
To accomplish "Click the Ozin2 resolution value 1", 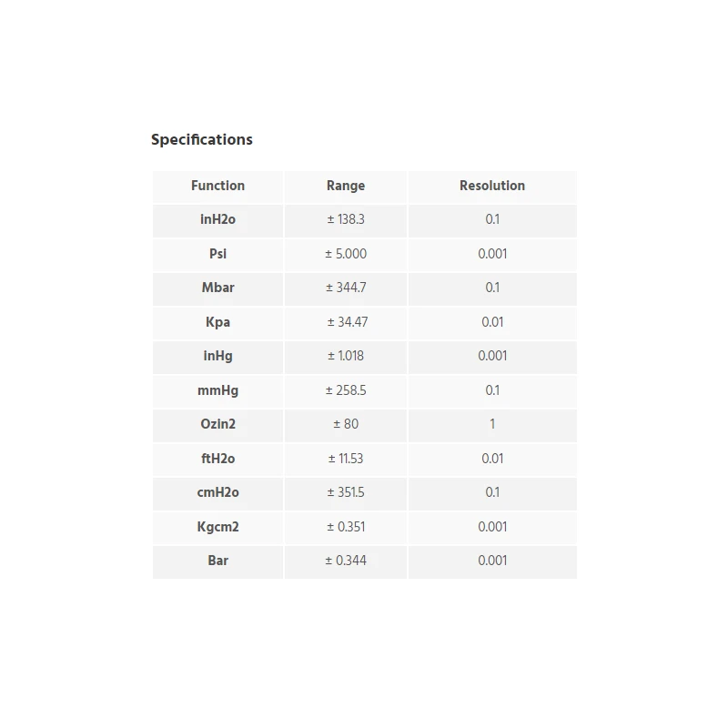I will pyautogui.click(x=492, y=424).
